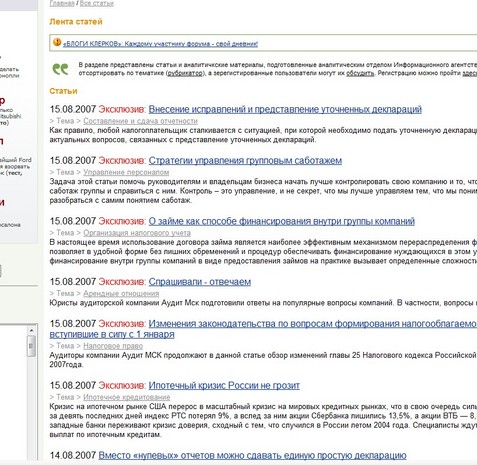Viewport: 477px width, 465px height.
Task: Click the green quotation marks icon
Action: pyautogui.click(x=60, y=69)
